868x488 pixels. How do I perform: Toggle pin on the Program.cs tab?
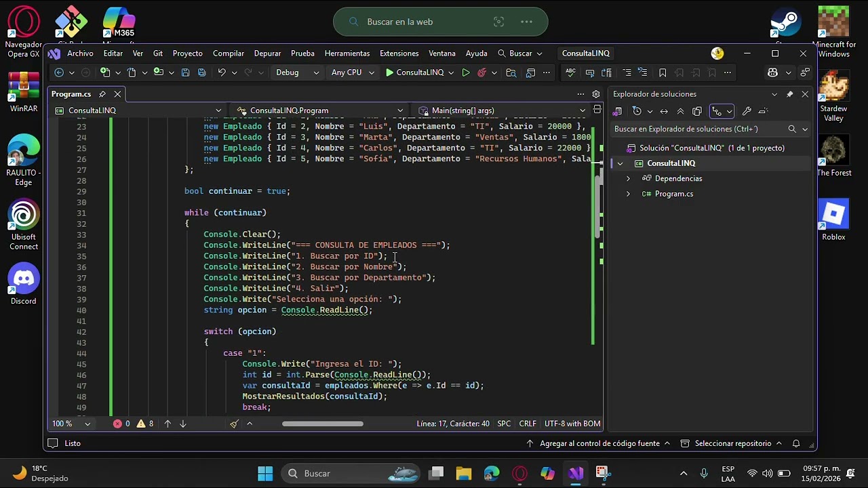click(102, 94)
